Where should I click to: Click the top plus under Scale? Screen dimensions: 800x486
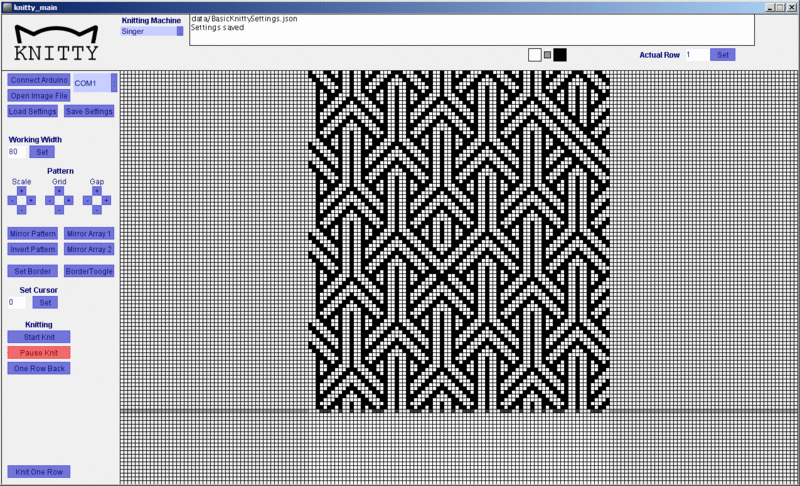[21, 191]
